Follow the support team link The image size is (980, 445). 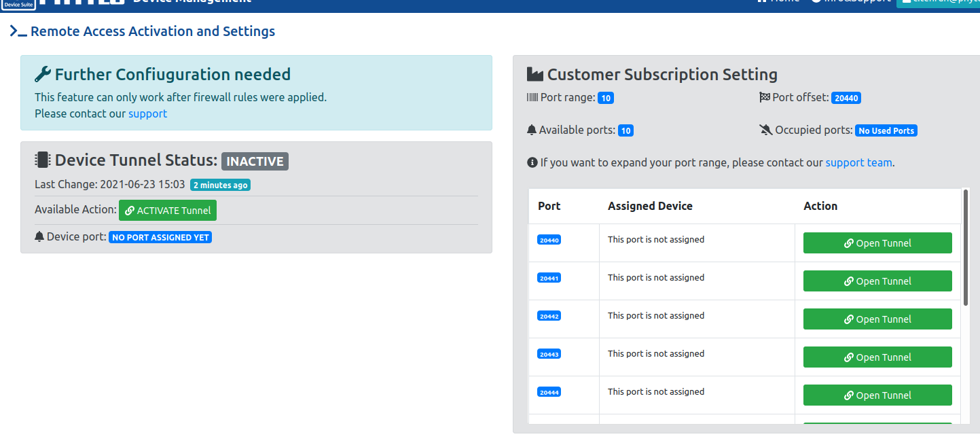pos(858,163)
